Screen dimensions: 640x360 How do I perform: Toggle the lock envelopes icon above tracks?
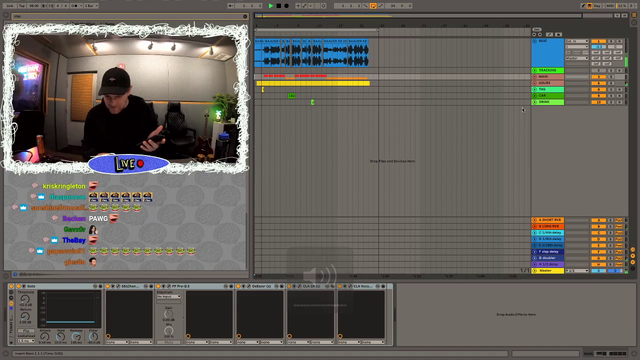click(558, 35)
